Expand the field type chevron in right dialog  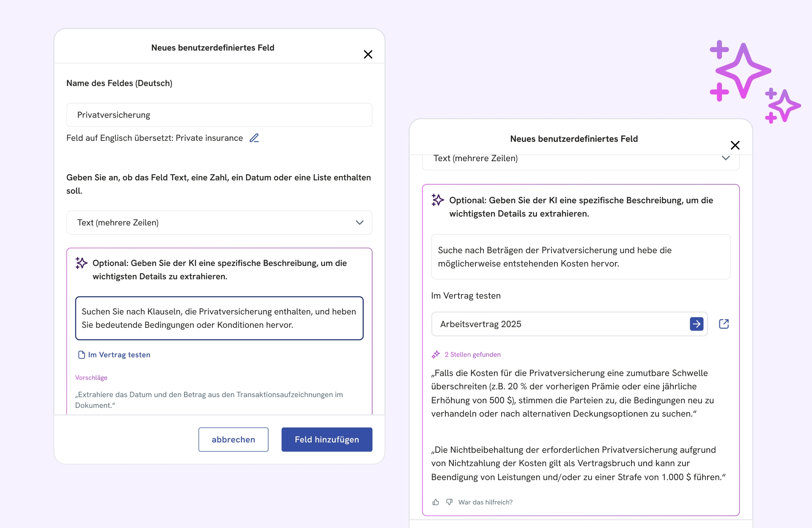pos(726,158)
